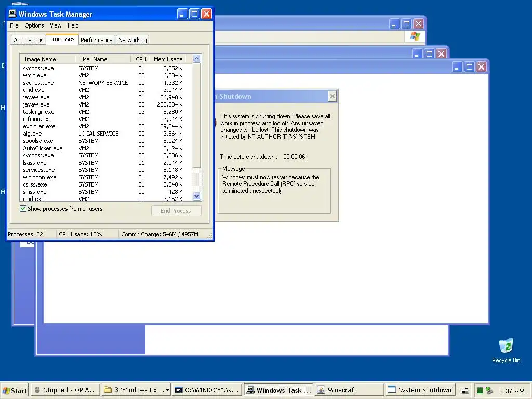Viewport: 532px width, 399px height.
Task: Click the Windows flag logo in Explorer window
Action: (x=415, y=36)
